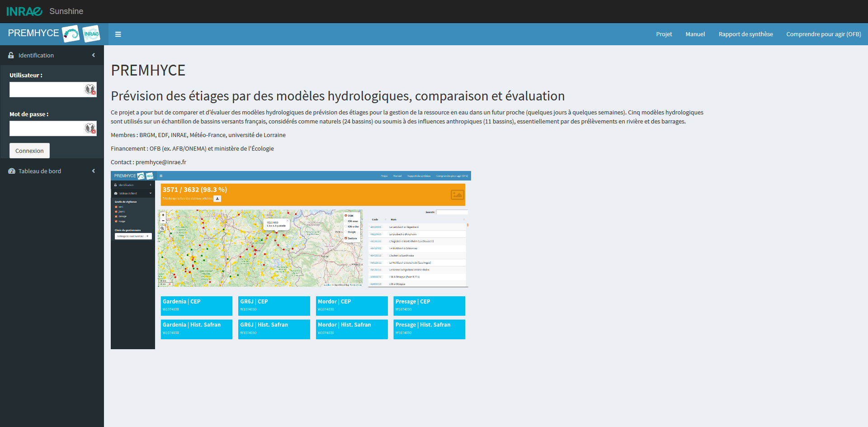Image resolution: width=868 pixels, height=427 pixels.
Task: Click the INRAE badge beside PREMHYCE
Action: [x=91, y=34]
